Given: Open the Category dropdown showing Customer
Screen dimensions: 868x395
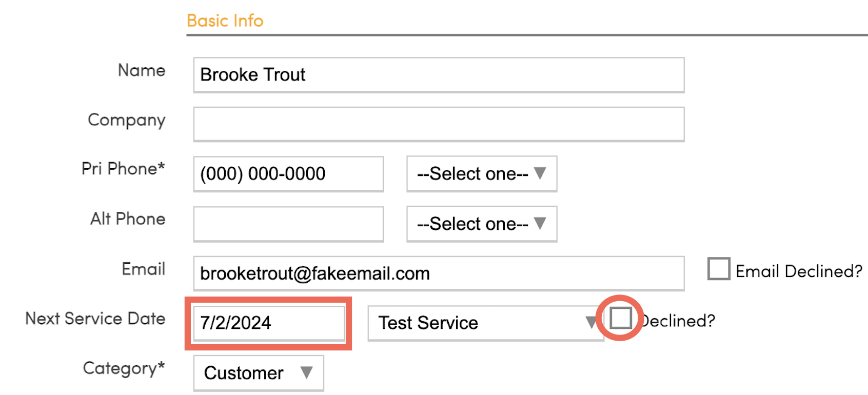Looking at the screenshot, I should pos(258,373).
